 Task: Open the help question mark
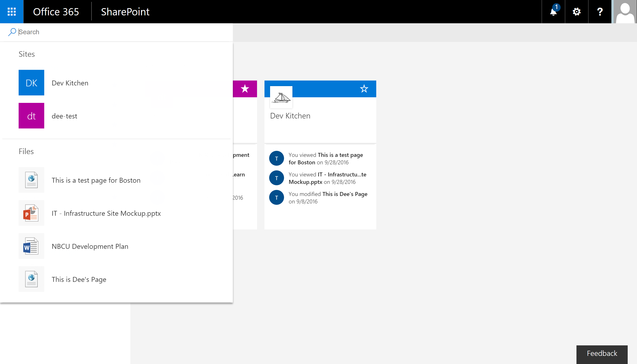600,11
